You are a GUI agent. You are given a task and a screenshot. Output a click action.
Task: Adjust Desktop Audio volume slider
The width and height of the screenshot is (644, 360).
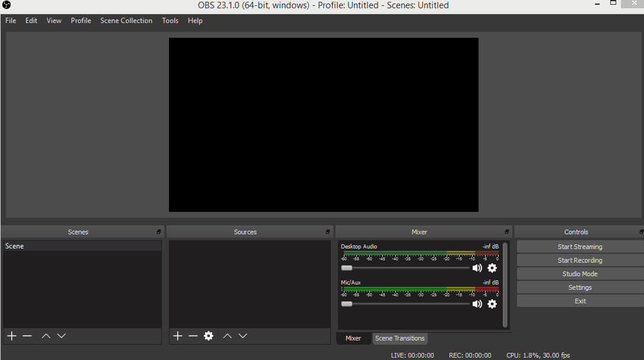coord(405,268)
